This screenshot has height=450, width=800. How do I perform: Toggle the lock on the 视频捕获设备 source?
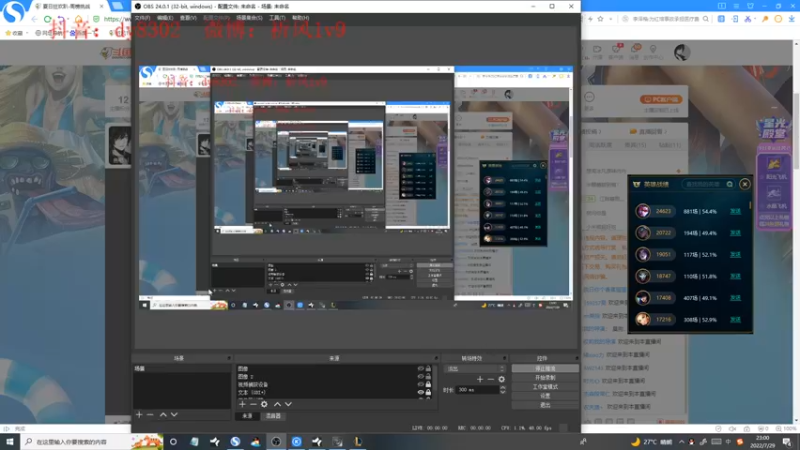(x=429, y=384)
